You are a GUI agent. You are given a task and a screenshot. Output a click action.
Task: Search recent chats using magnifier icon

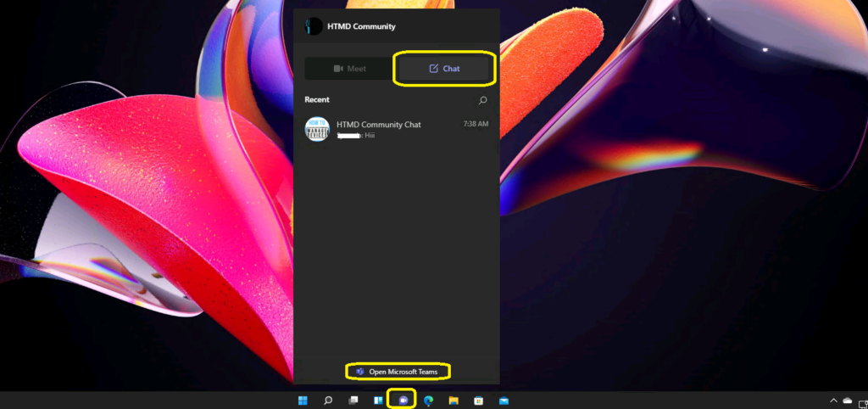click(482, 100)
